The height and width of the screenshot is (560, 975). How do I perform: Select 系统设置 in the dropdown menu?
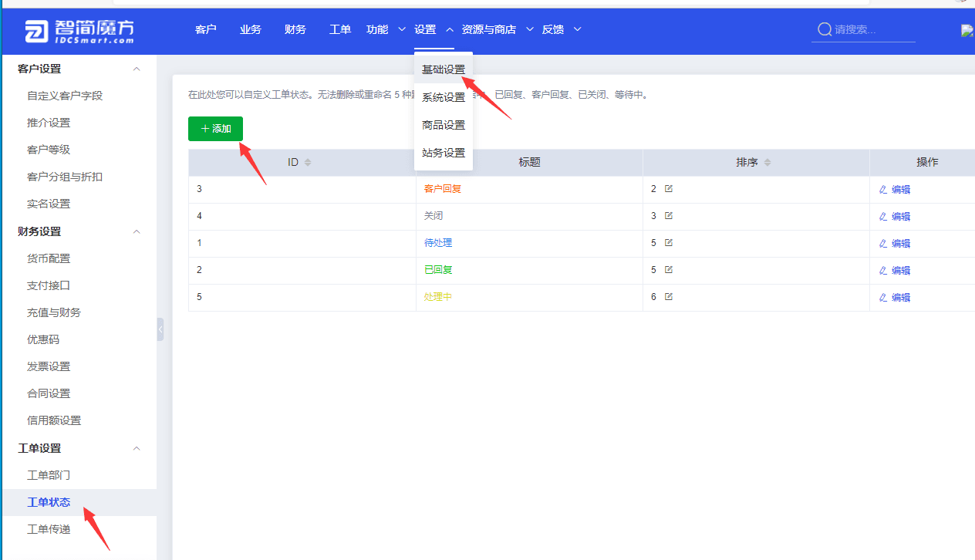tap(444, 97)
